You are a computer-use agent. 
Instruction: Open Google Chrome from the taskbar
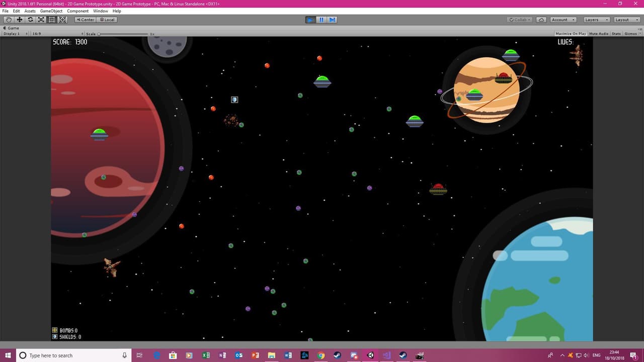(321, 355)
